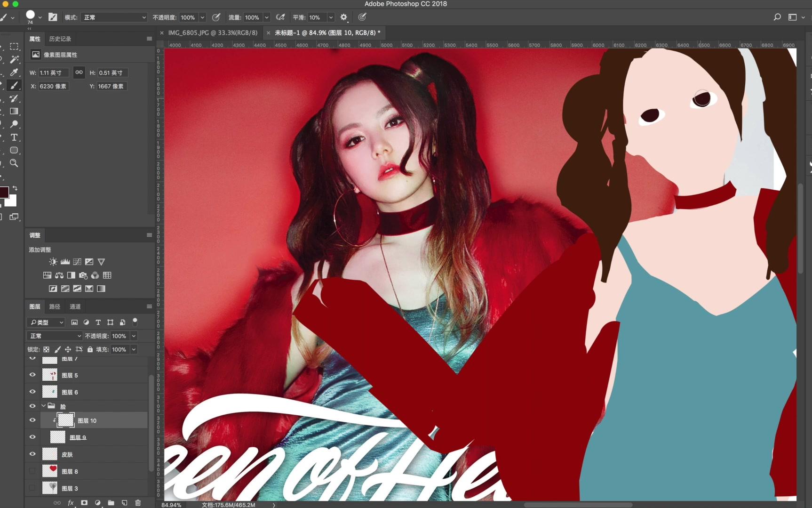Create a new layer
The width and height of the screenshot is (812, 508).
(x=124, y=503)
